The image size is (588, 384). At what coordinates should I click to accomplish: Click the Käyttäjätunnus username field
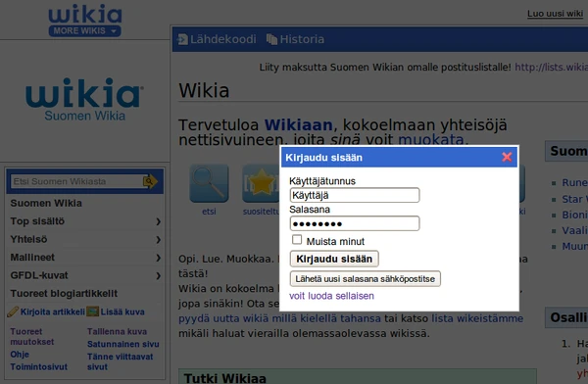[x=355, y=195]
